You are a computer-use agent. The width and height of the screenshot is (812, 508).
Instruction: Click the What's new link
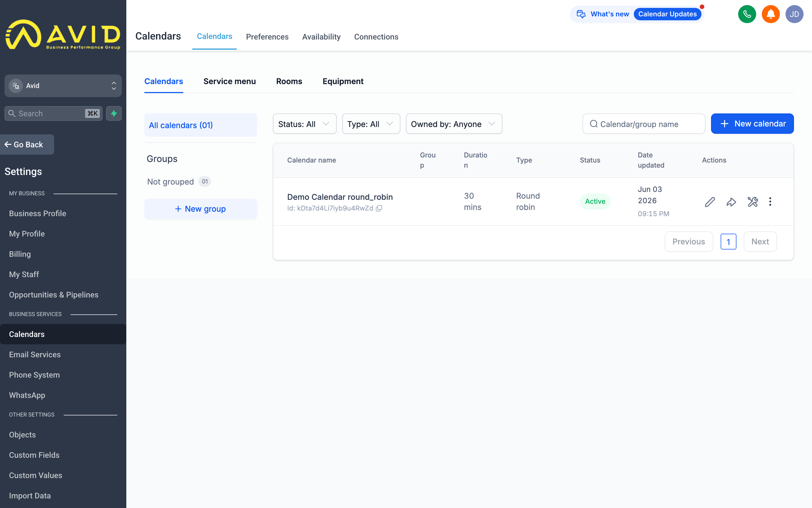coord(610,14)
